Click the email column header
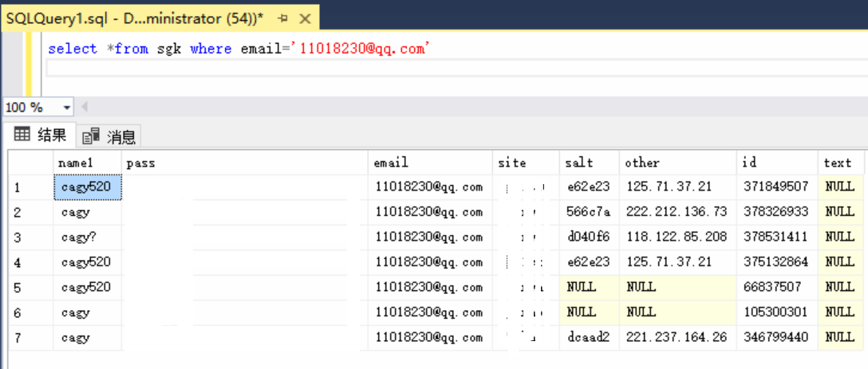This screenshot has height=369, width=868. pos(431,163)
